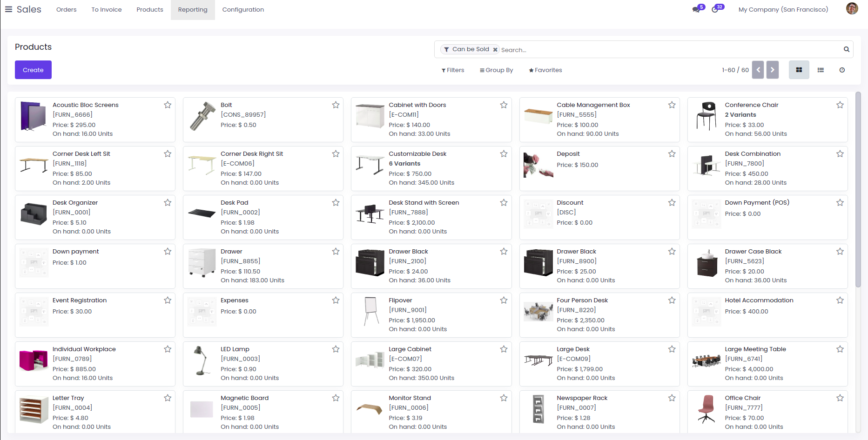The image size is (868, 440).
Task: Star the Bolt product
Action: (336, 105)
